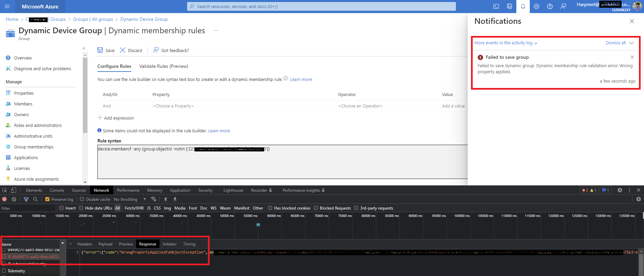Image resolution: width=644 pixels, height=276 pixels.
Task: Open the Headers tab of the request
Action: [85, 244]
